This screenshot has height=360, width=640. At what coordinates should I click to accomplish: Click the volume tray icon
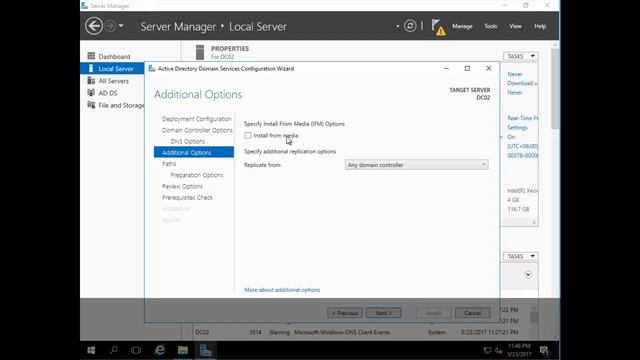[498, 350]
